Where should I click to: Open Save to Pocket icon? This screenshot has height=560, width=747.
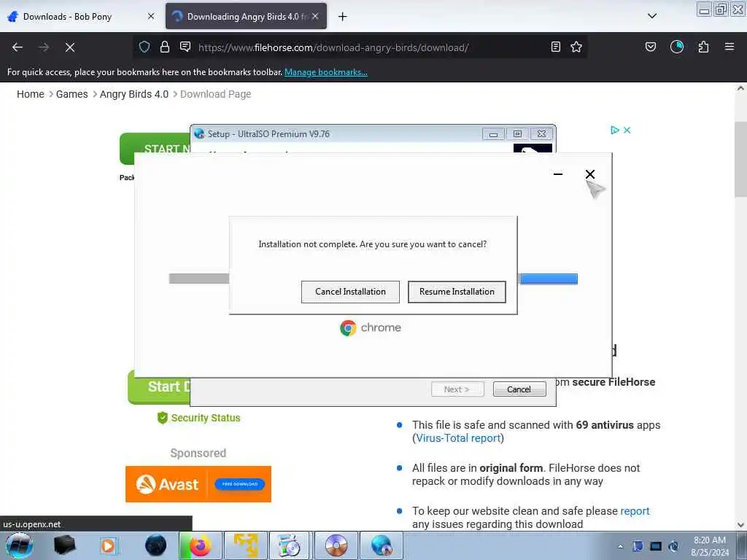coord(651,47)
